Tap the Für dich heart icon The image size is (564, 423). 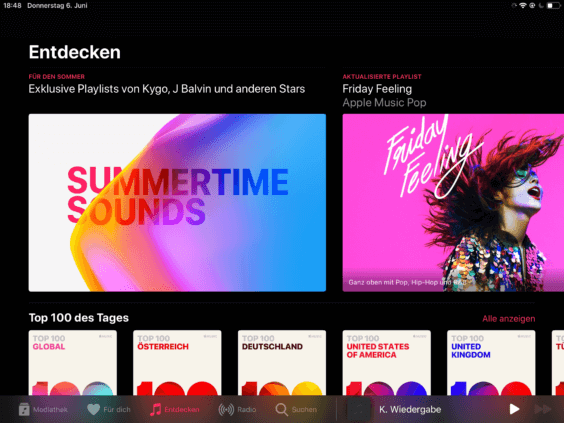[94, 409]
